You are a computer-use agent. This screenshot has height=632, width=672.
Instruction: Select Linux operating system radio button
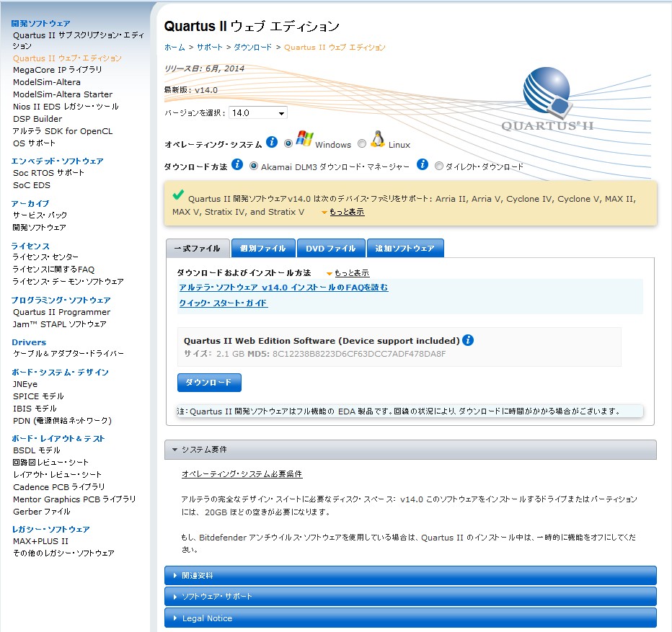pyautogui.click(x=362, y=143)
